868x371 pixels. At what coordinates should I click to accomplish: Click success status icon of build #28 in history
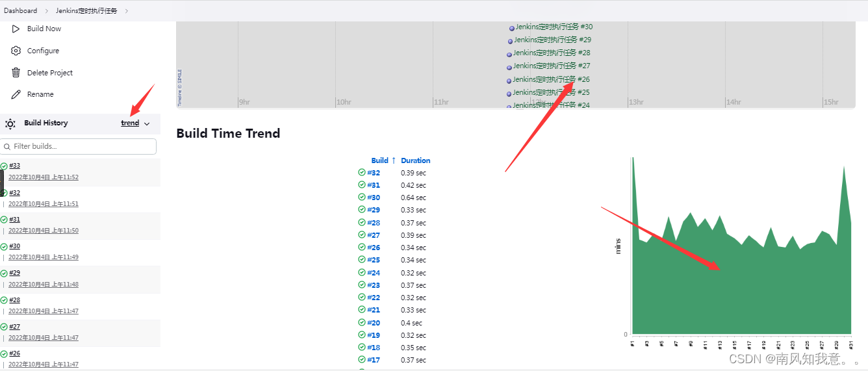pyautogui.click(x=4, y=301)
